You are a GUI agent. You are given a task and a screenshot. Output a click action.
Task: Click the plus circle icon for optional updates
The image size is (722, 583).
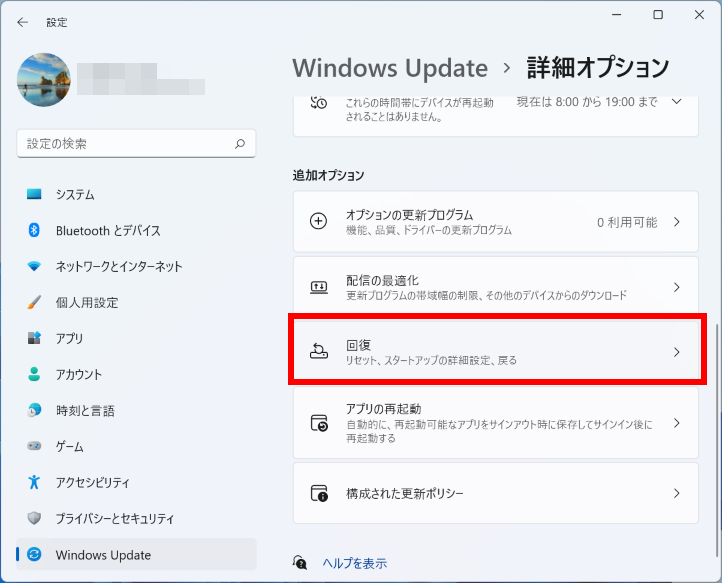(x=318, y=222)
